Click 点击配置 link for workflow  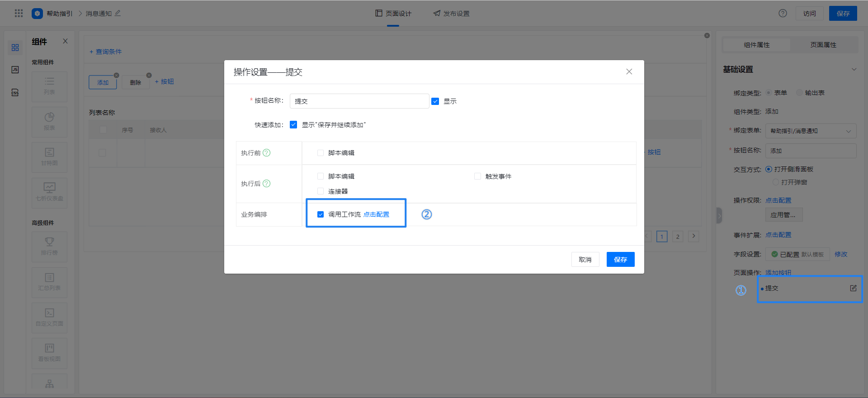click(376, 214)
